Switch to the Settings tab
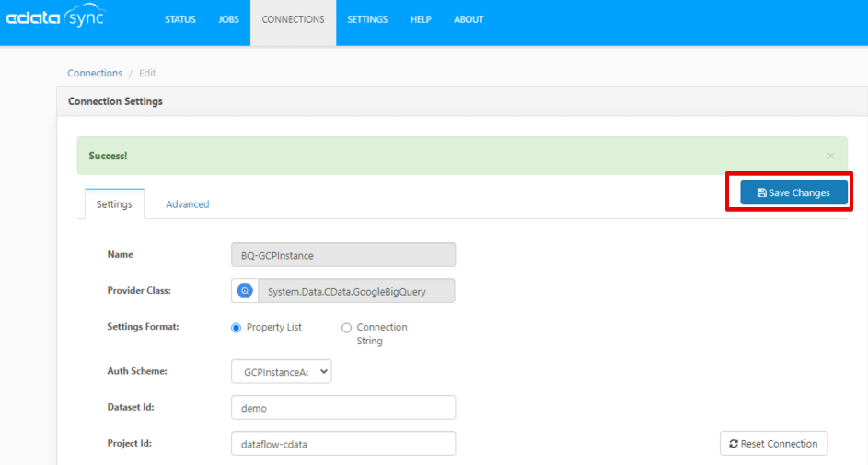Image resolution: width=868 pixels, height=465 pixels. [114, 204]
